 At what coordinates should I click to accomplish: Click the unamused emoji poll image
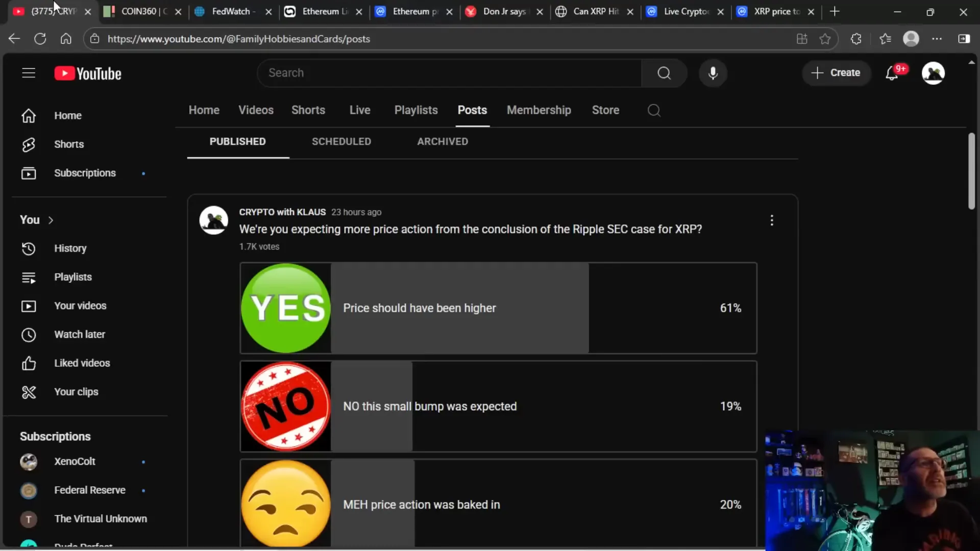pyautogui.click(x=286, y=504)
